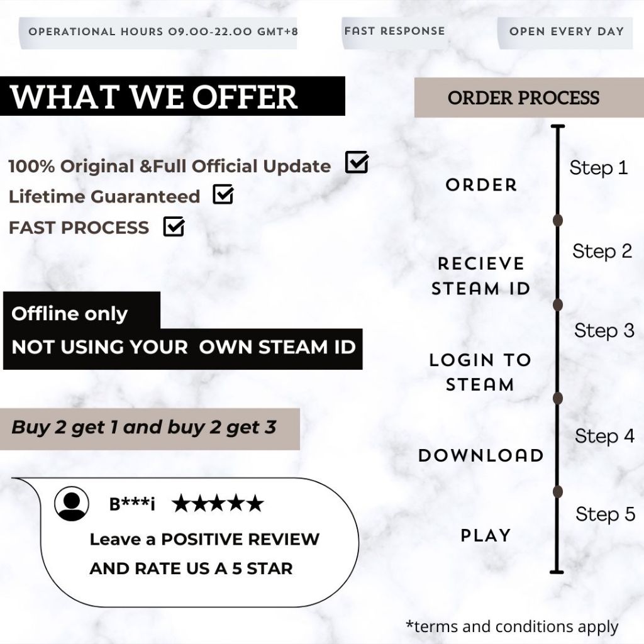This screenshot has height=644, width=644.
Task: Select the Fast Response label
Action: point(394,31)
